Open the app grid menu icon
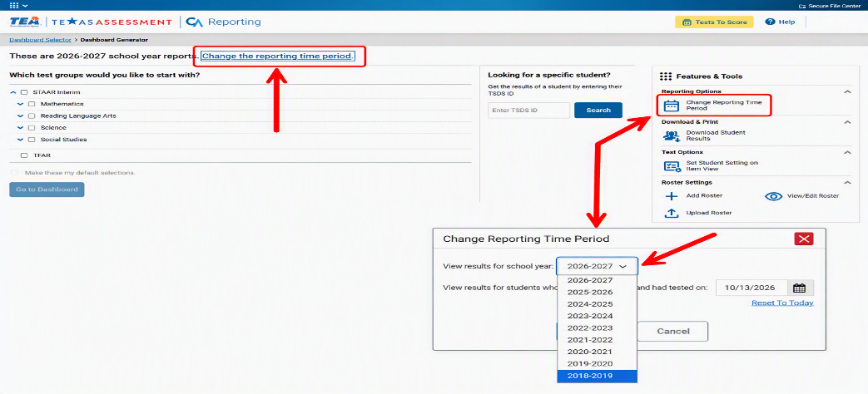 click(14, 5)
